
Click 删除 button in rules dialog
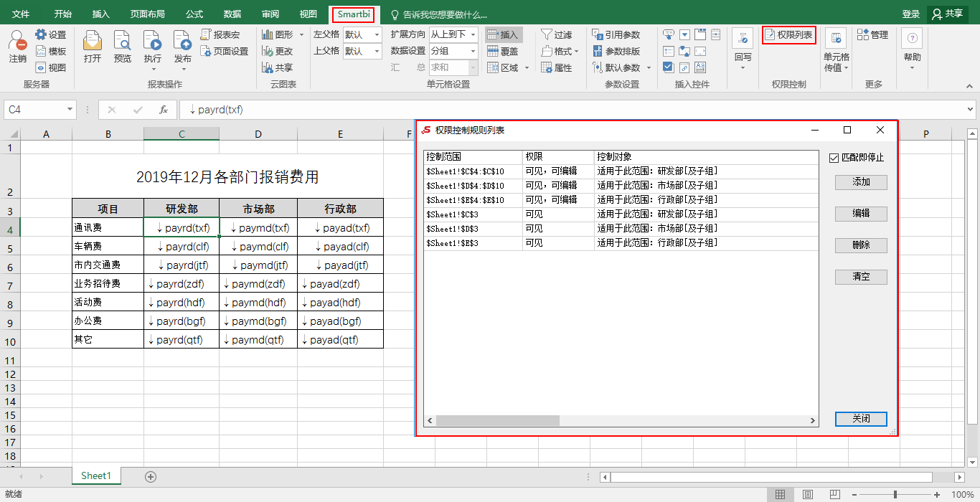861,245
